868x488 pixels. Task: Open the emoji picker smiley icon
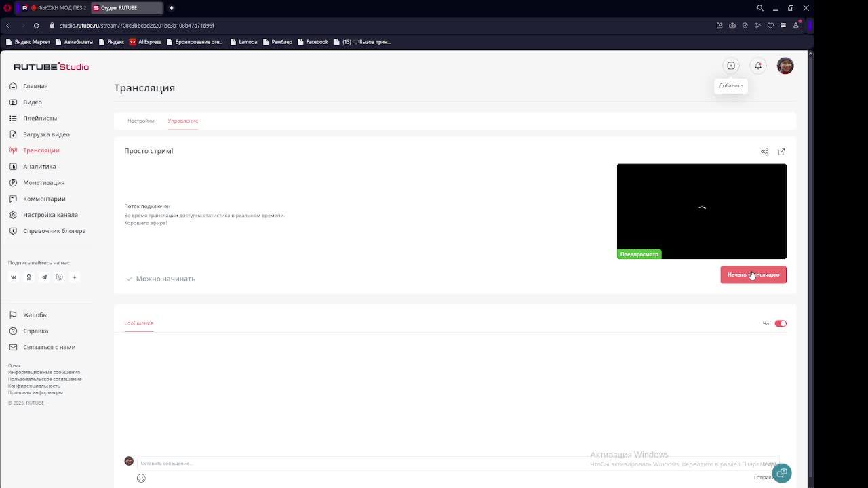click(141, 478)
